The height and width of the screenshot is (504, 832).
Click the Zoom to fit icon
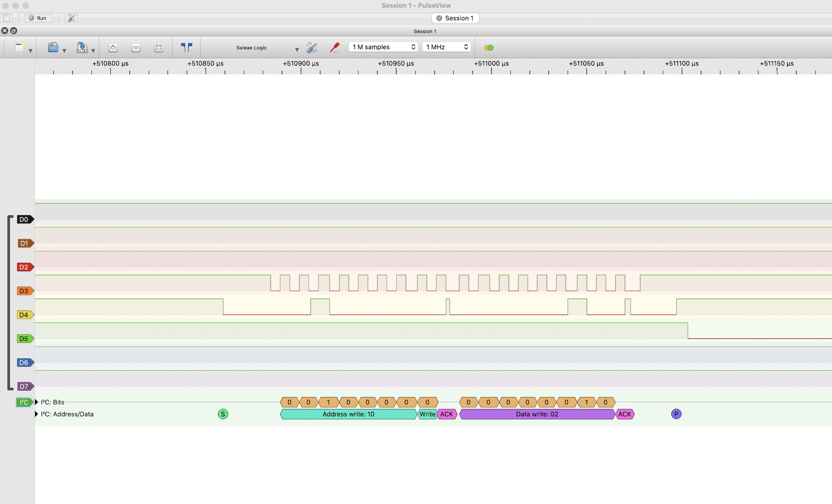pos(159,47)
